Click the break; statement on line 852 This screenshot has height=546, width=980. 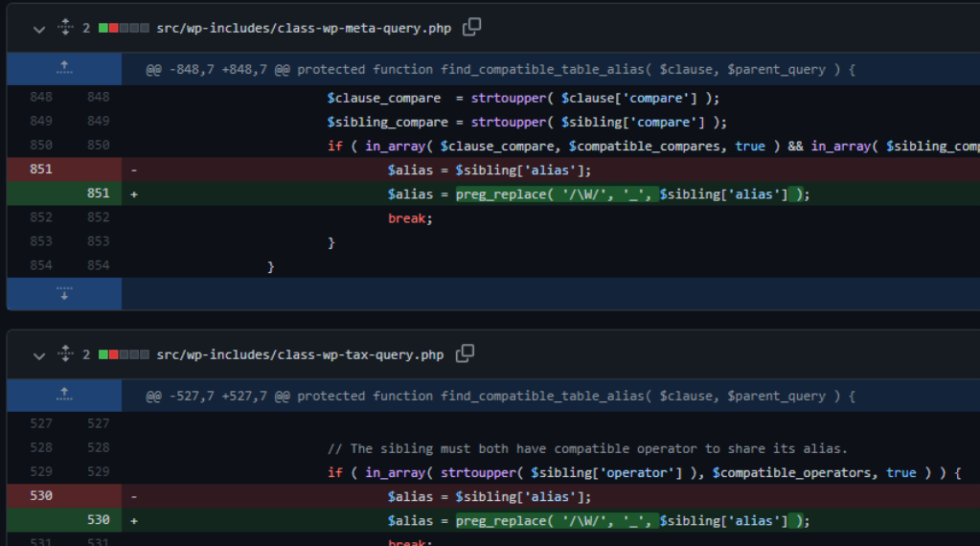click(410, 218)
